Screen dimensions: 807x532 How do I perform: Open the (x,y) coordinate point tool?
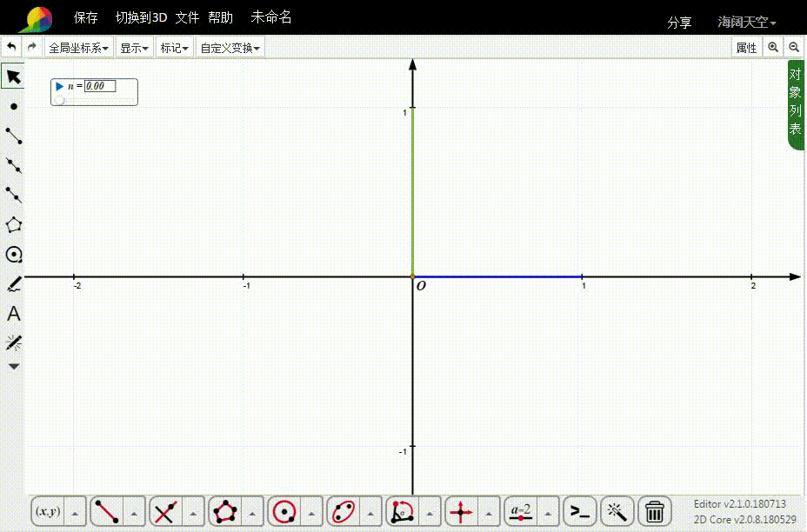(x=48, y=512)
